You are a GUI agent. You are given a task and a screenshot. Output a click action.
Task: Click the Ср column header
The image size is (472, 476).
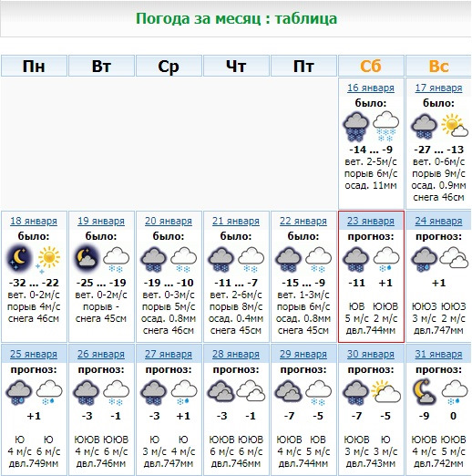tap(169, 66)
